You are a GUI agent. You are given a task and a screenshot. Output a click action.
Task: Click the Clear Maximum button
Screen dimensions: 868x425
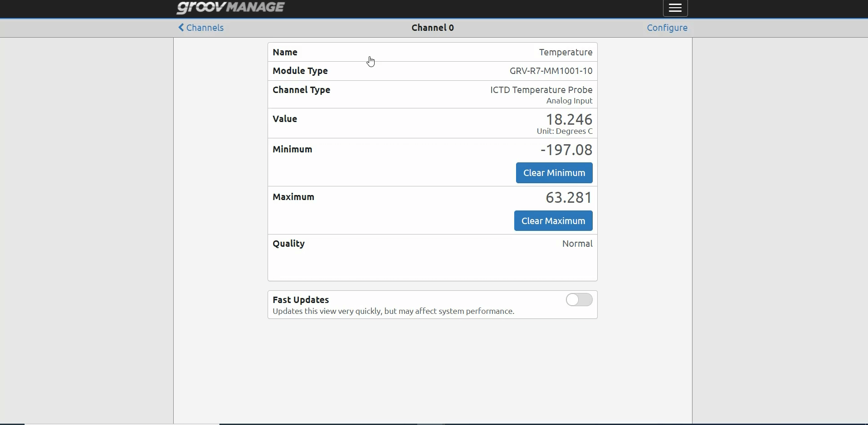click(x=553, y=221)
